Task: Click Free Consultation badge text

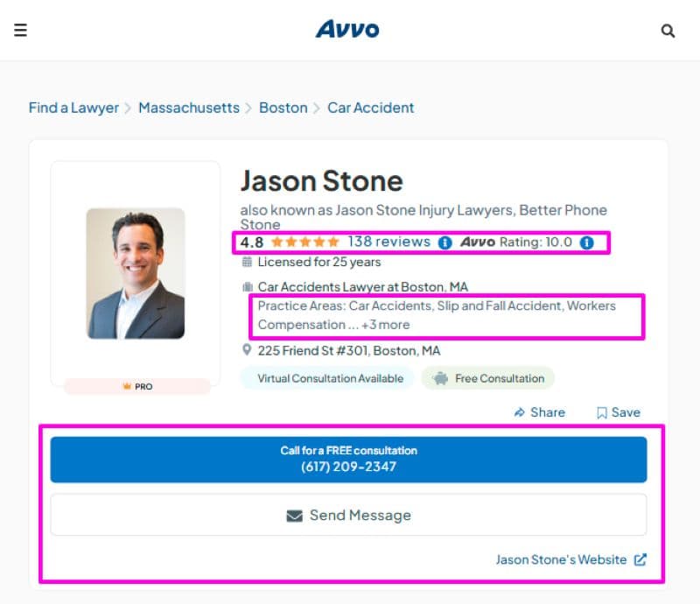Action: click(500, 378)
